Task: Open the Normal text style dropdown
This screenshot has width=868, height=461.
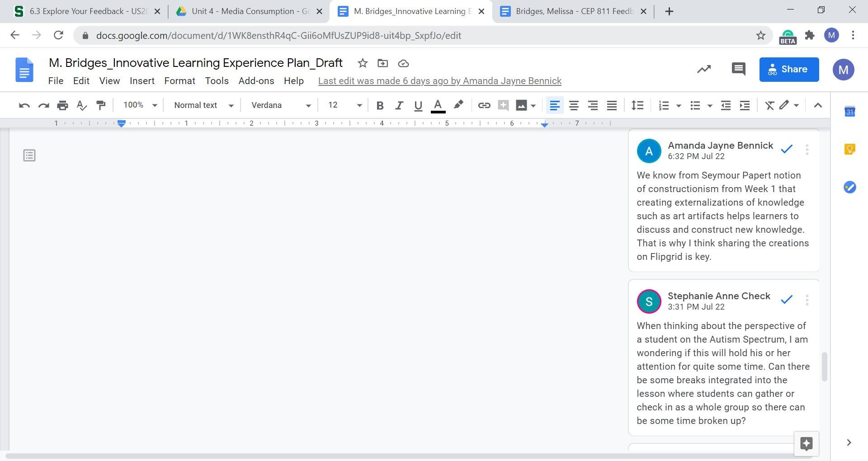Action: pyautogui.click(x=203, y=105)
